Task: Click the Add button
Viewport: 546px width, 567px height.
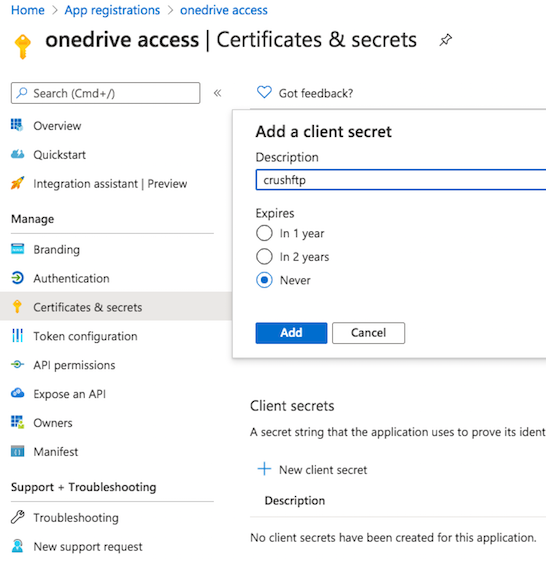Action: (291, 333)
